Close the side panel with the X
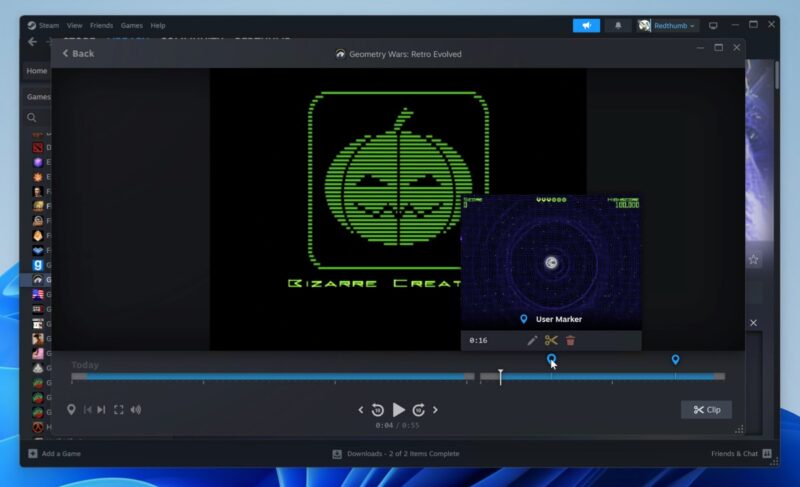Image resolution: width=800 pixels, height=487 pixels. (754, 323)
